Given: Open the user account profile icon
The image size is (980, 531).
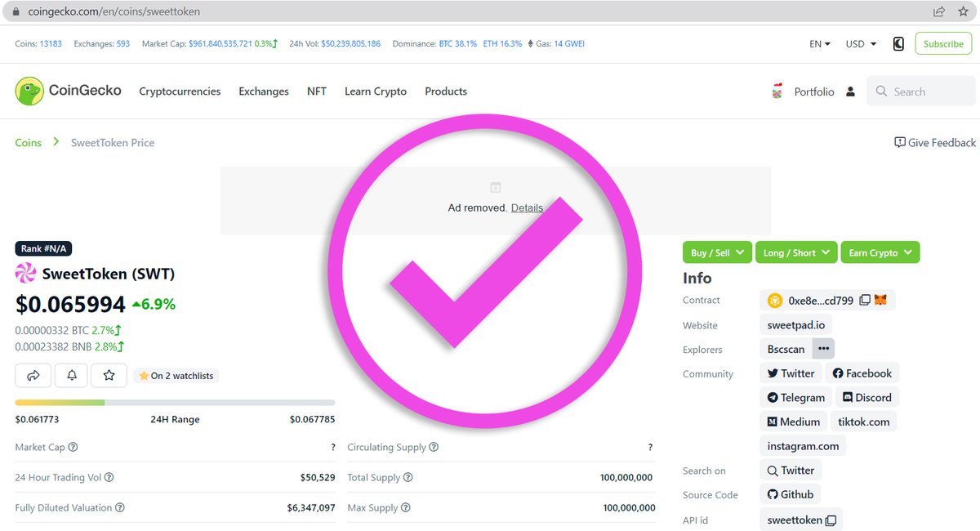Looking at the screenshot, I should [x=850, y=91].
